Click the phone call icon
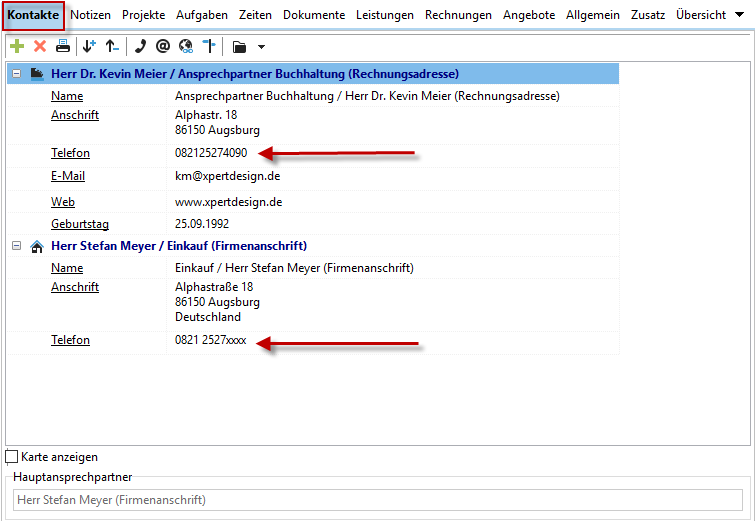 click(x=140, y=47)
